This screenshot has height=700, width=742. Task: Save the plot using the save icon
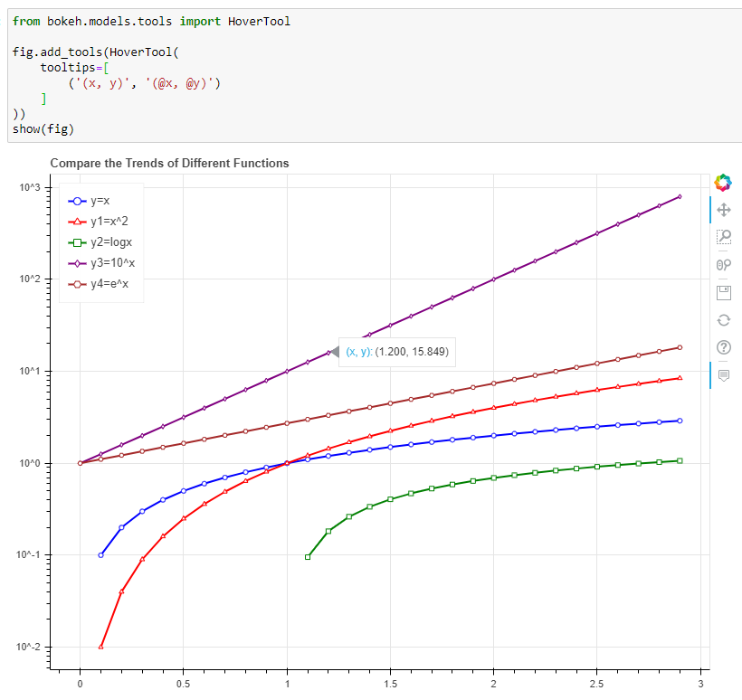722,291
